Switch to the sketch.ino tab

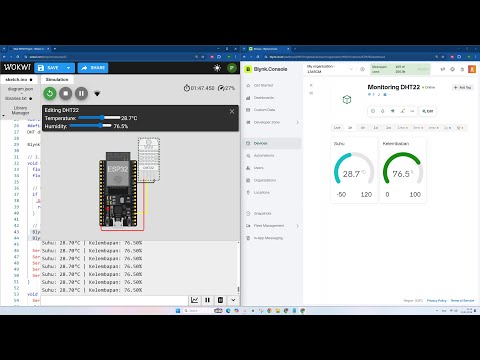[x=18, y=80]
